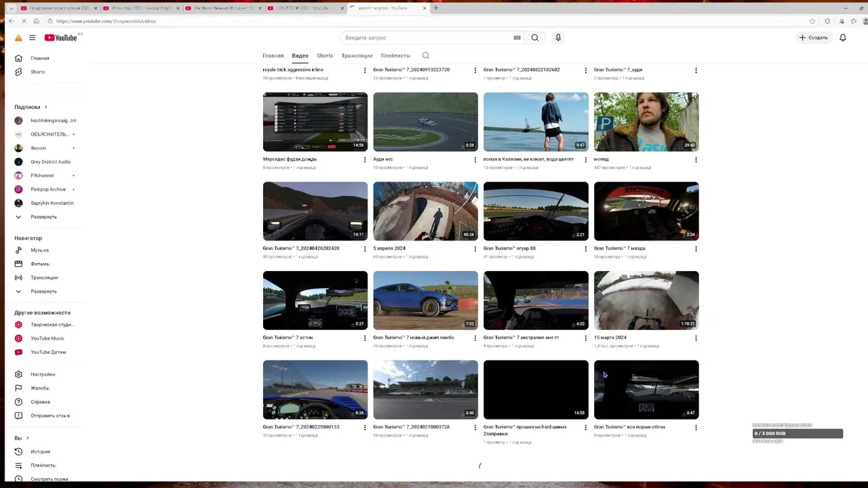Play the Мерседес фудзи дождь thumbnail
The height and width of the screenshot is (488, 868).
(315, 122)
